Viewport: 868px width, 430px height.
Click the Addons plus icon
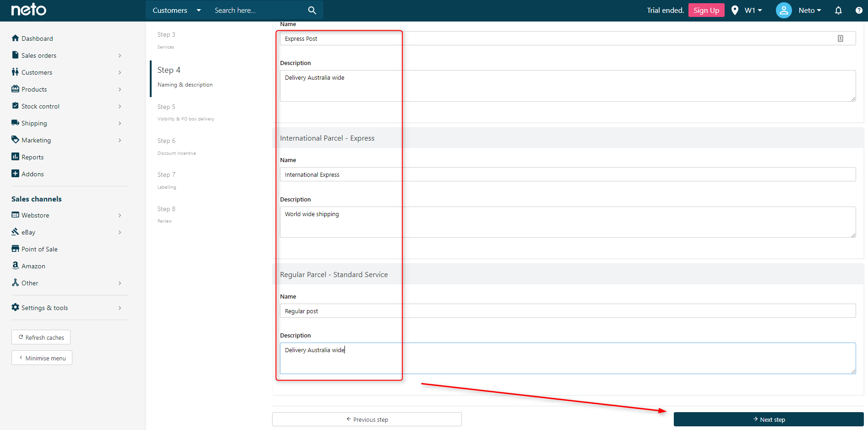[x=15, y=174]
